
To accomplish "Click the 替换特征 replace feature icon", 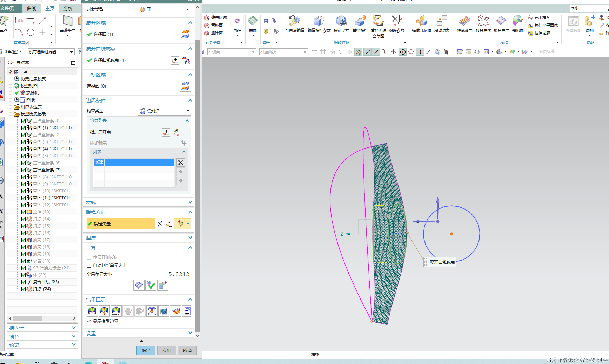I will (360, 24).
